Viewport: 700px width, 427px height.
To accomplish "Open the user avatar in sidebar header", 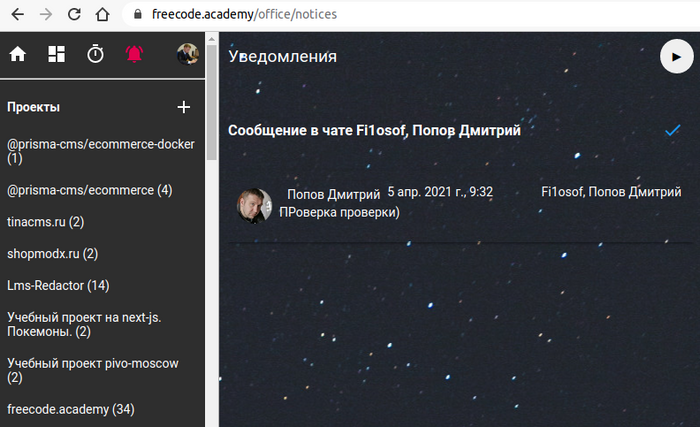I will point(188,54).
